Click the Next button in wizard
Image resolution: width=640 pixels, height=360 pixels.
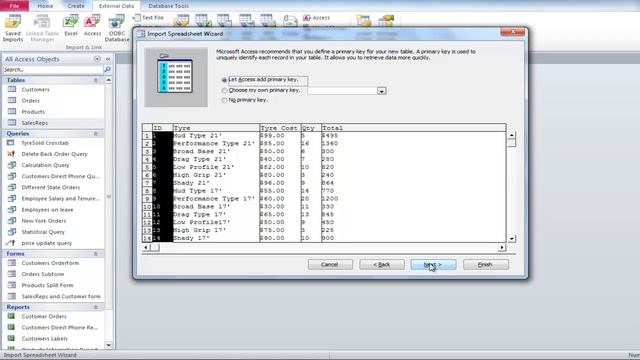(x=433, y=264)
